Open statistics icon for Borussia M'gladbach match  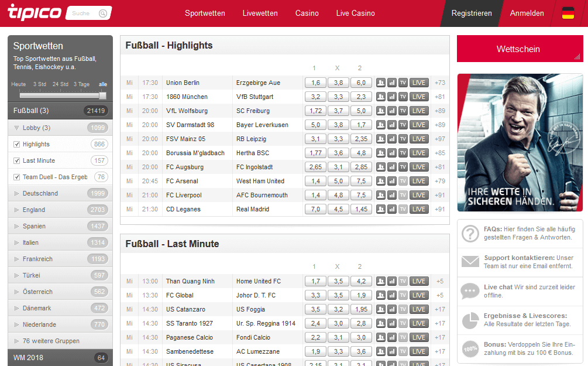(392, 153)
